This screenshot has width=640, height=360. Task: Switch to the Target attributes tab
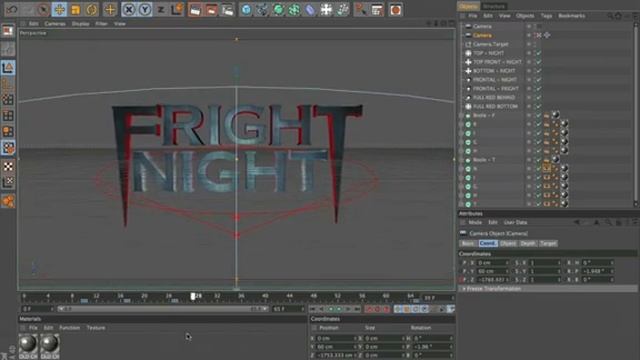pos(548,243)
